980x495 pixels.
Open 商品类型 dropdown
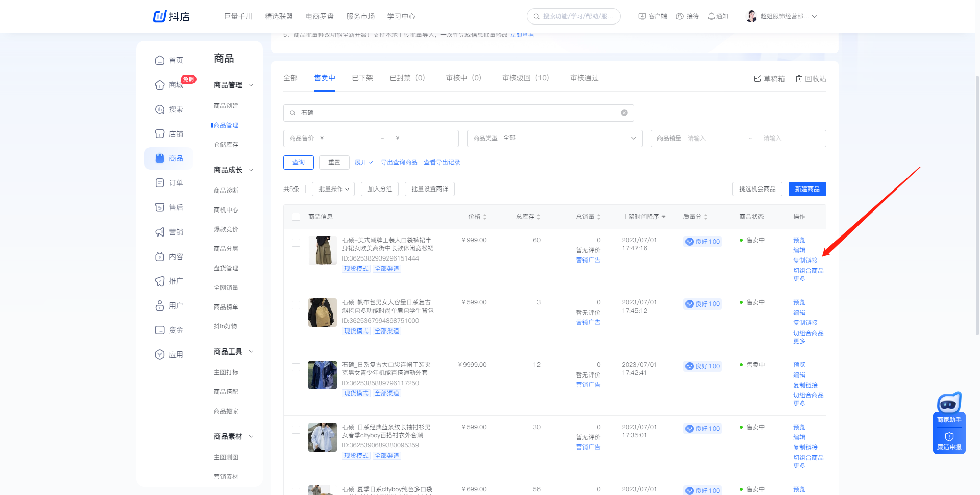pyautogui.click(x=555, y=138)
